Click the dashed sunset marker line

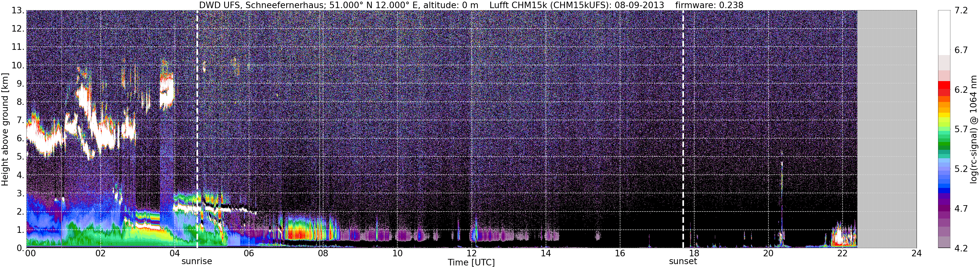click(683, 129)
